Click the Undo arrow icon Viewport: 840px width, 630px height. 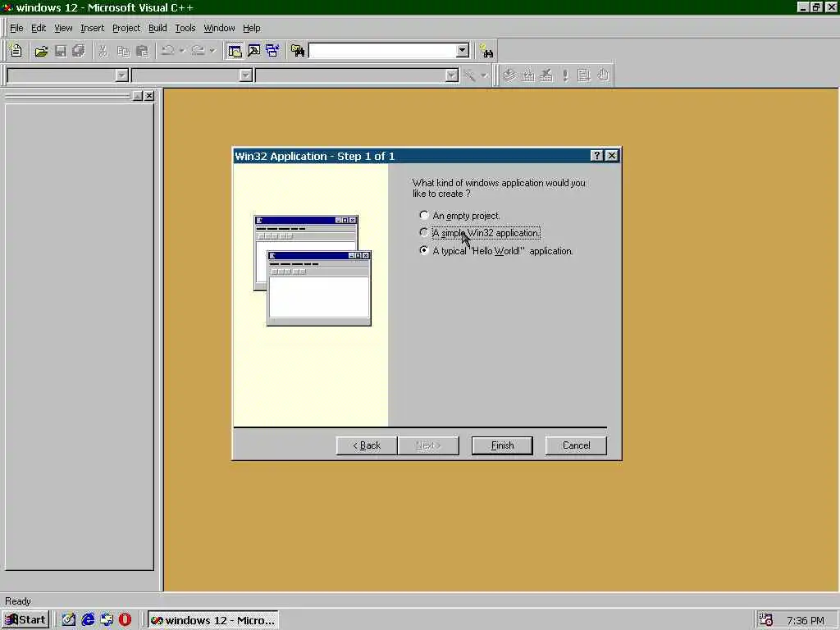tap(167, 51)
